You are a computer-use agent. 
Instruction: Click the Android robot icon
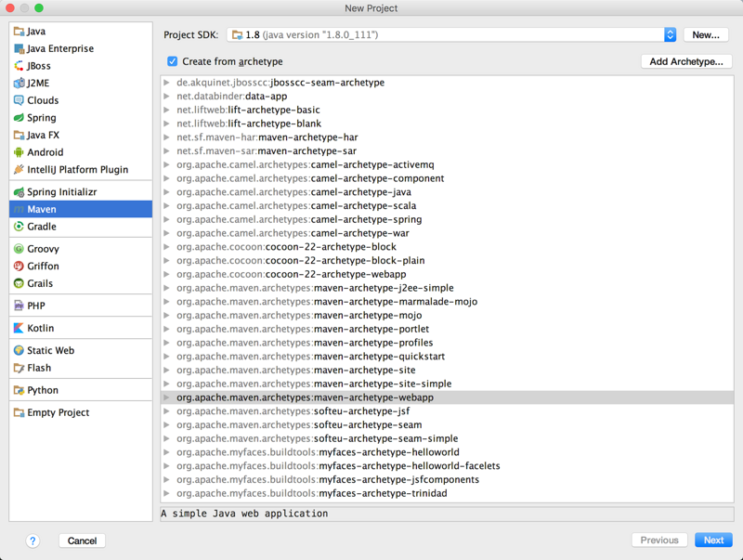click(x=19, y=152)
